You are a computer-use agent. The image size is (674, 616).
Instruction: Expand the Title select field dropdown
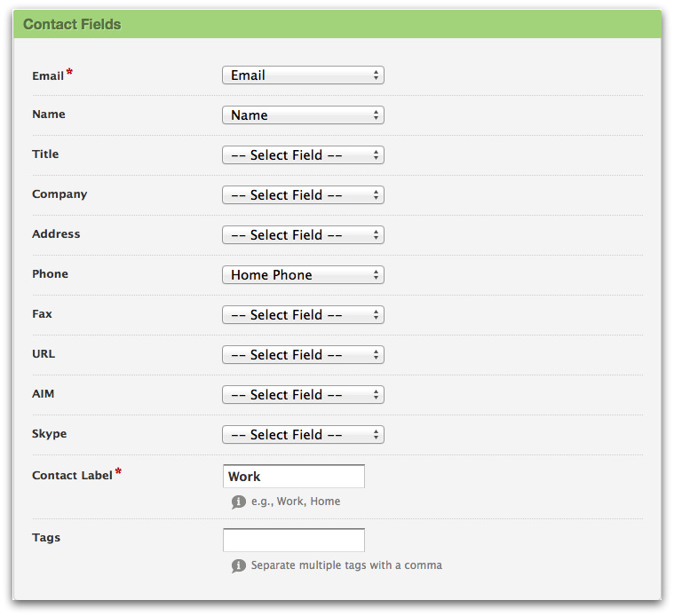pos(303,155)
